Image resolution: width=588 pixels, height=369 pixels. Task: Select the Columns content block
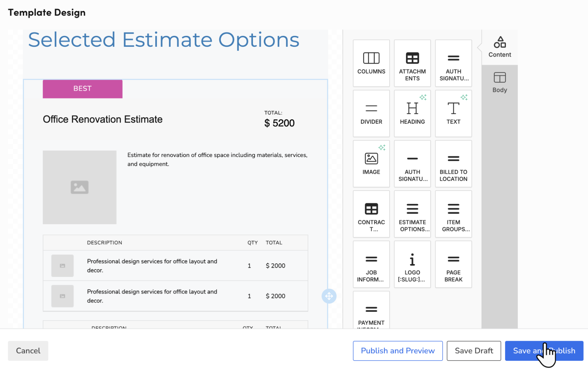pyautogui.click(x=371, y=63)
